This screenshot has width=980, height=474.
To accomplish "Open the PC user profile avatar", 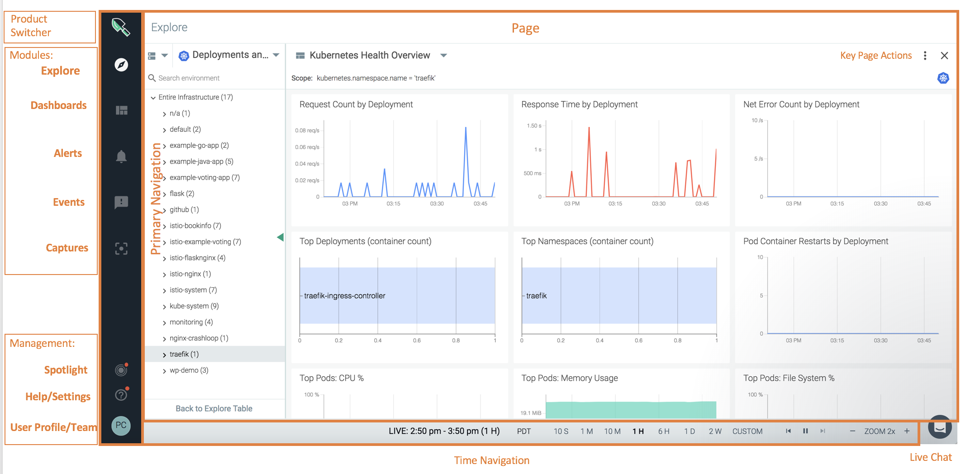I will (121, 426).
